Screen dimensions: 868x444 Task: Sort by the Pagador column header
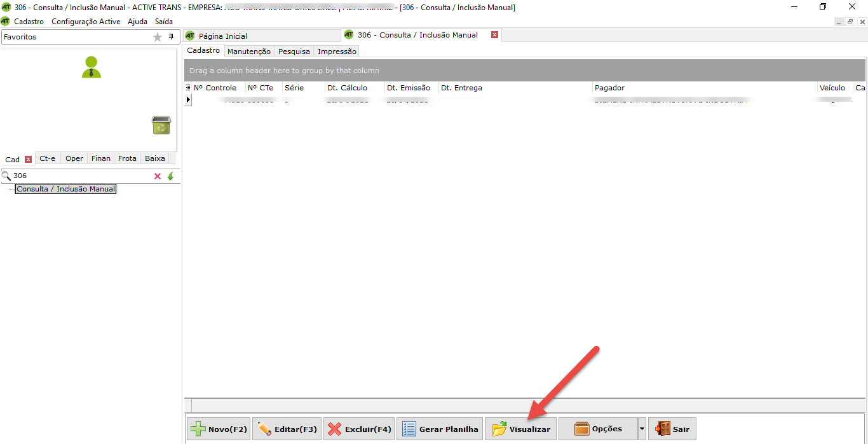click(x=609, y=88)
